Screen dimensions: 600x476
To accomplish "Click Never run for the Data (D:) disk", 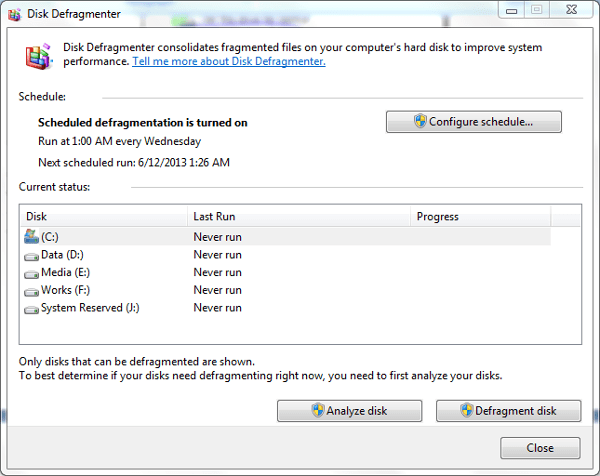I will pos(217,254).
